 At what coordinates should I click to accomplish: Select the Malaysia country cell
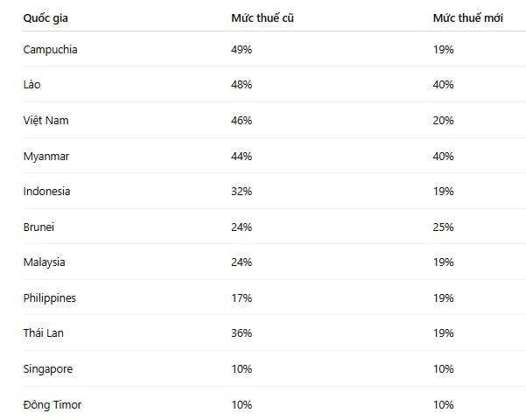[45, 262]
